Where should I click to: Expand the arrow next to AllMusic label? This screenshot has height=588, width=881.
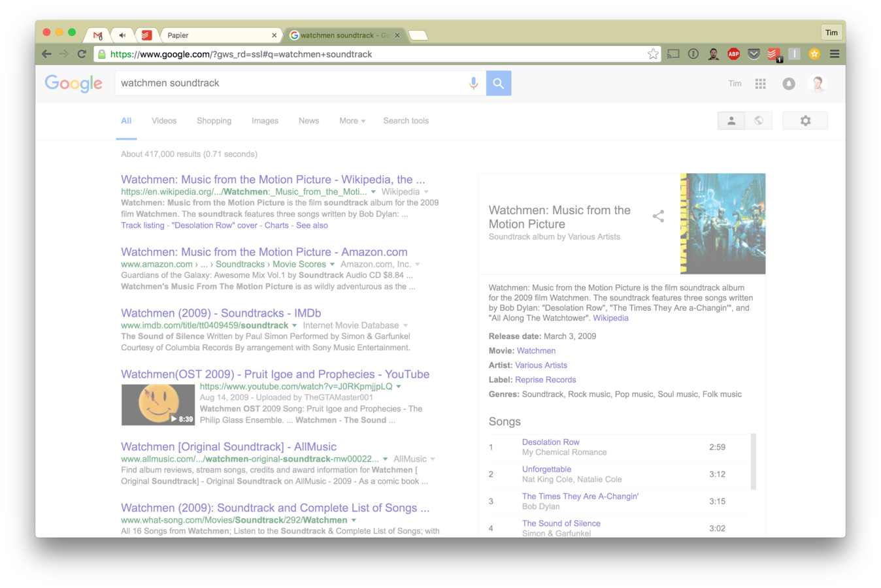point(433,459)
